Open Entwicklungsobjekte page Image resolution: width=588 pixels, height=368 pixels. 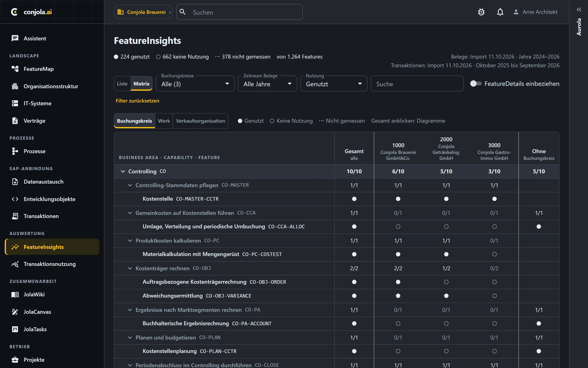(x=52, y=199)
